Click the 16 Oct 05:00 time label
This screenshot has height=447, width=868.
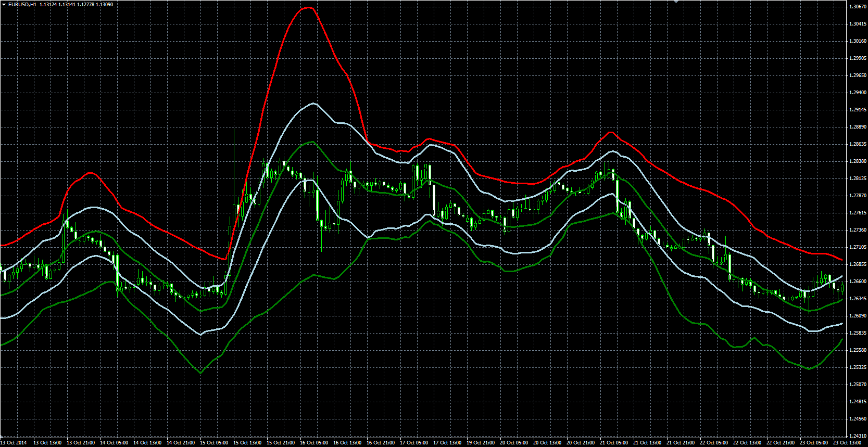point(314,443)
